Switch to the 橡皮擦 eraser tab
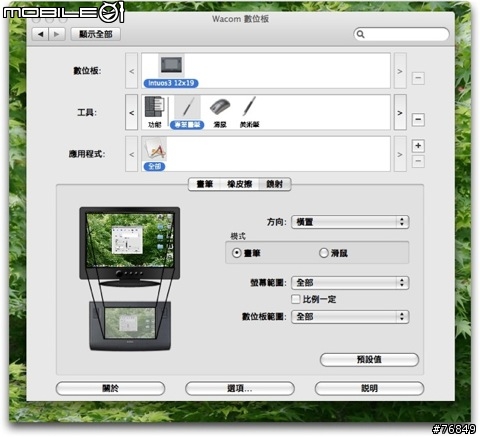This screenshot has width=480, height=437. click(x=240, y=184)
